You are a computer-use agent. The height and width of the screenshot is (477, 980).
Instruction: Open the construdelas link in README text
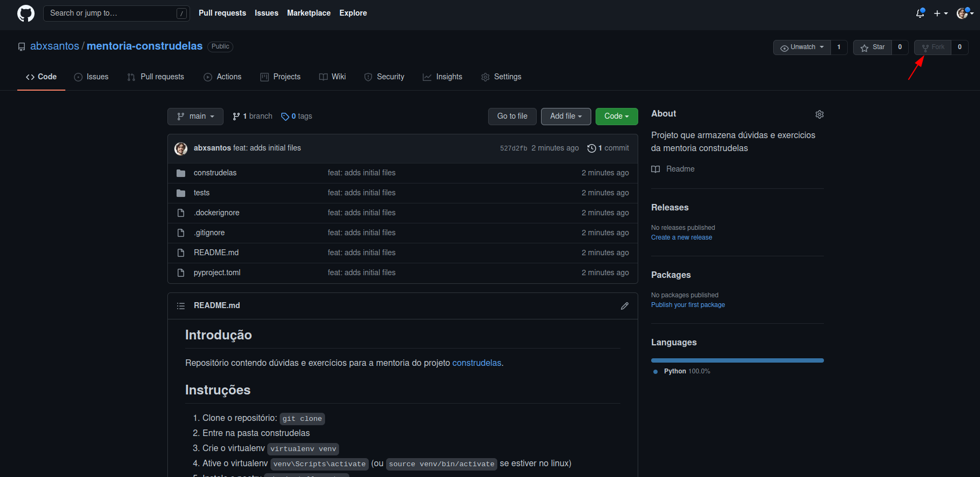tap(477, 363)
